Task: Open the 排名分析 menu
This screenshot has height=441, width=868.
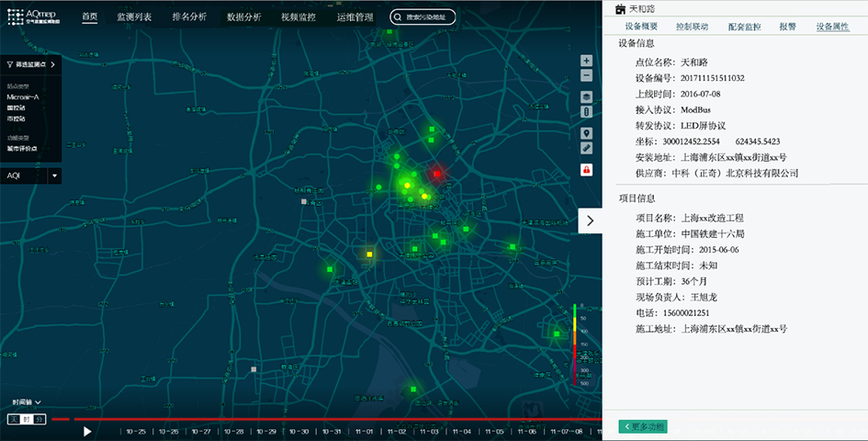Action: tap(188, 17)
